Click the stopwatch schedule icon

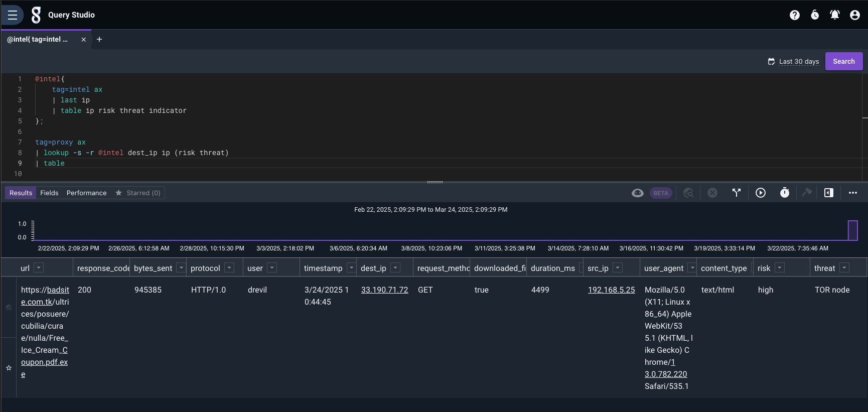[x=785, y=193]
